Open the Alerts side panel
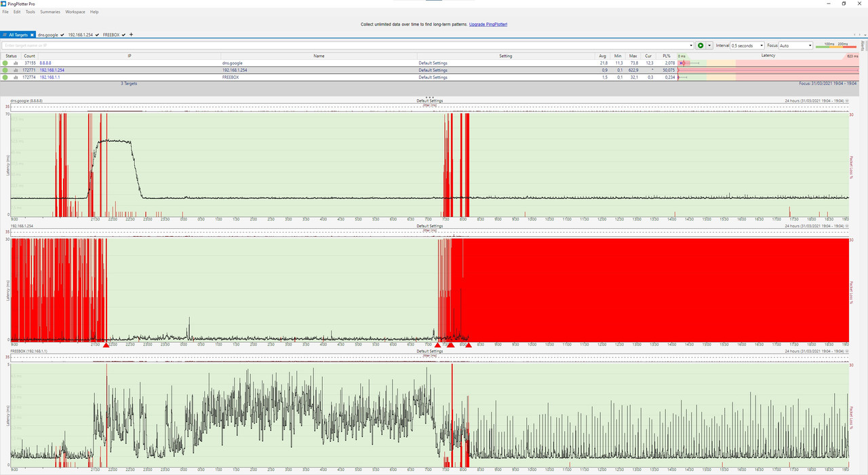 click(x=863, y=45)
